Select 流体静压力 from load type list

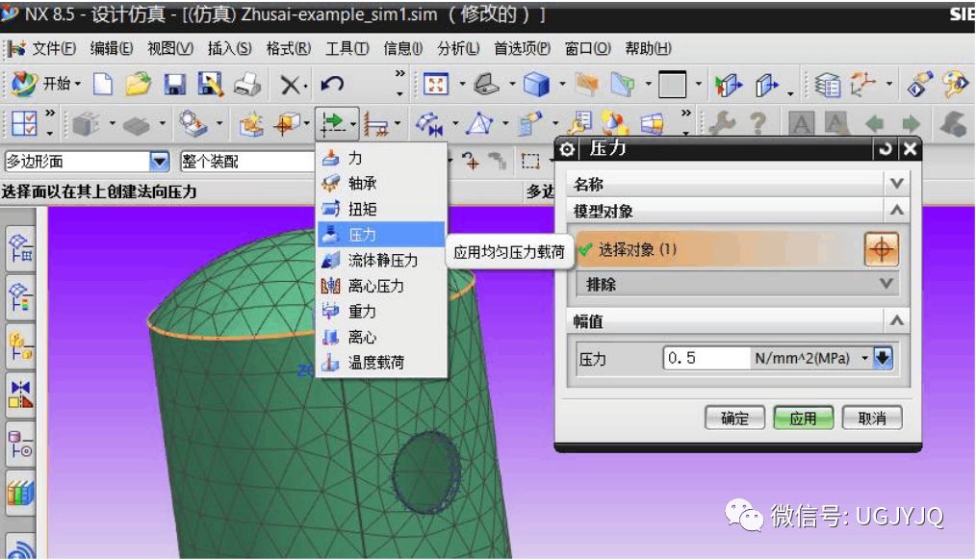point(381,260)
